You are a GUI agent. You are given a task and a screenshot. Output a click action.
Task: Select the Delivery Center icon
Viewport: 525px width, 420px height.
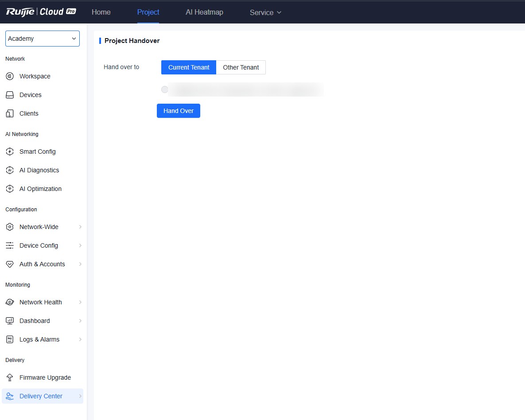click(x=10, y=396)
